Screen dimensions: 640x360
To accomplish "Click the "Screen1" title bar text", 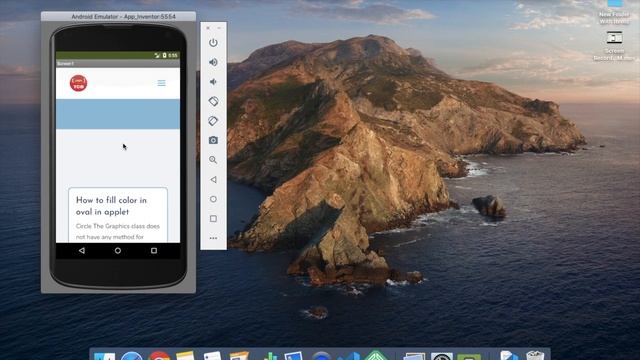I will (x=65, y=64).
